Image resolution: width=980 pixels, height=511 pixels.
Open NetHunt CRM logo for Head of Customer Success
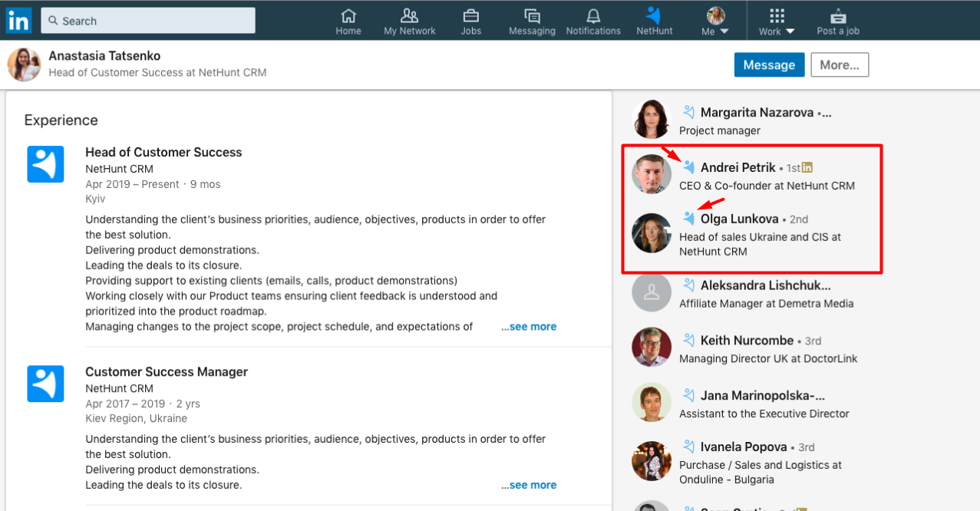point(45,164)
